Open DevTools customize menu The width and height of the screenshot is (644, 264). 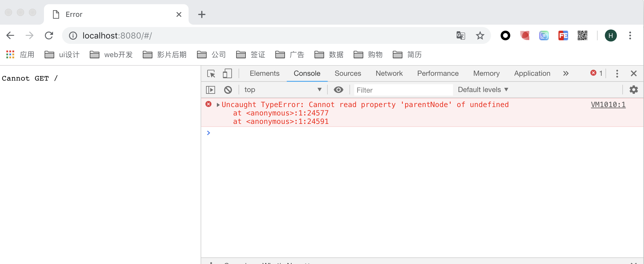click(x=617, y=74)
